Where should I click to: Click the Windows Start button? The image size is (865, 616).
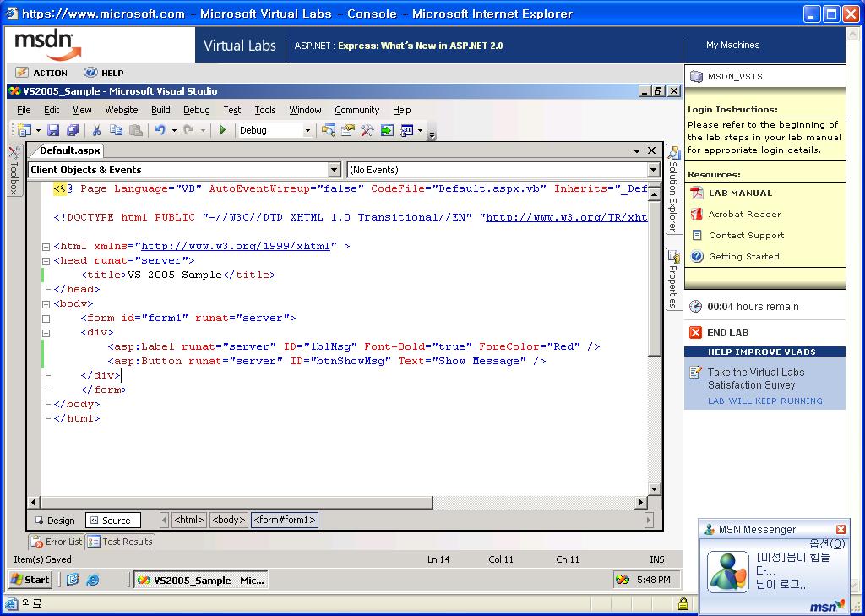[x=30, y=580]
